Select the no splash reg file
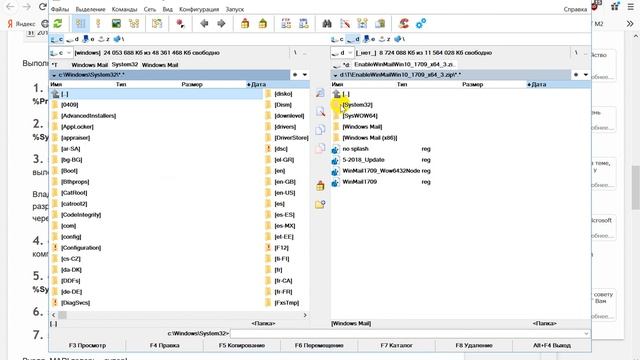This screenshot has width=640, height=360. click(355, 149)
